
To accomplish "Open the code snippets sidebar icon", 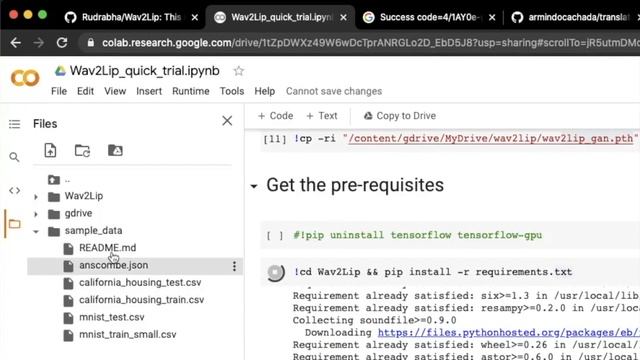I will tap(14, 190).
